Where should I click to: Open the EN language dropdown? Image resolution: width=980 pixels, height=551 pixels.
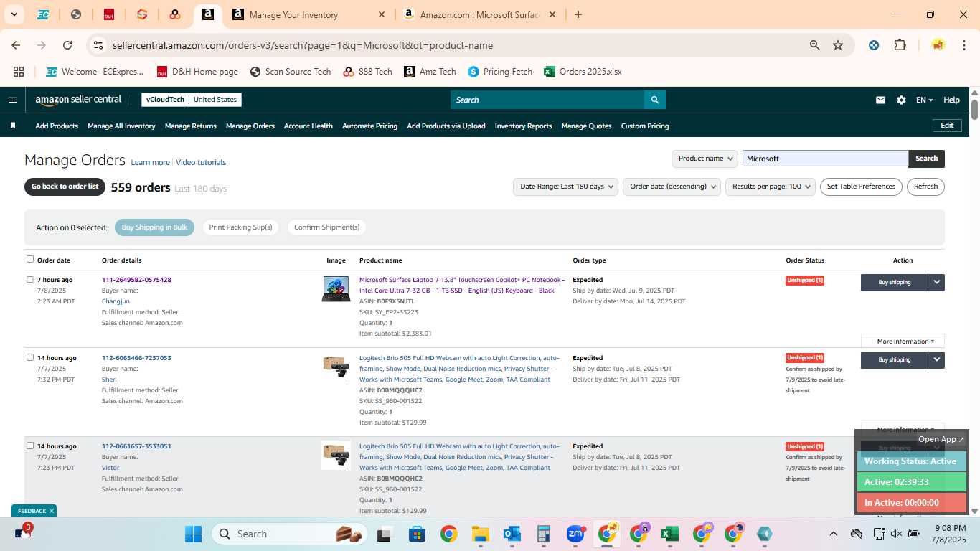[x=924, y=100]
